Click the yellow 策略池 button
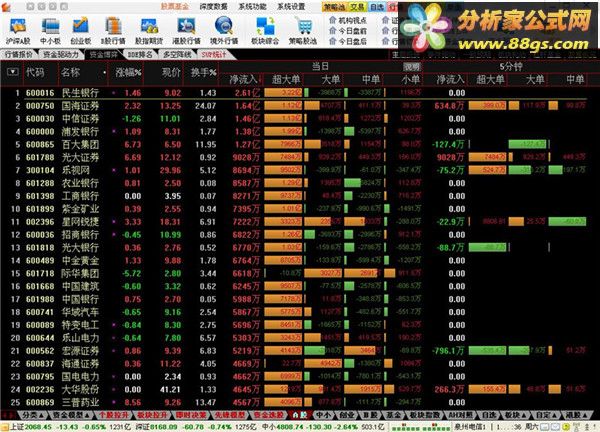600x432 pixels. (334, 7)
